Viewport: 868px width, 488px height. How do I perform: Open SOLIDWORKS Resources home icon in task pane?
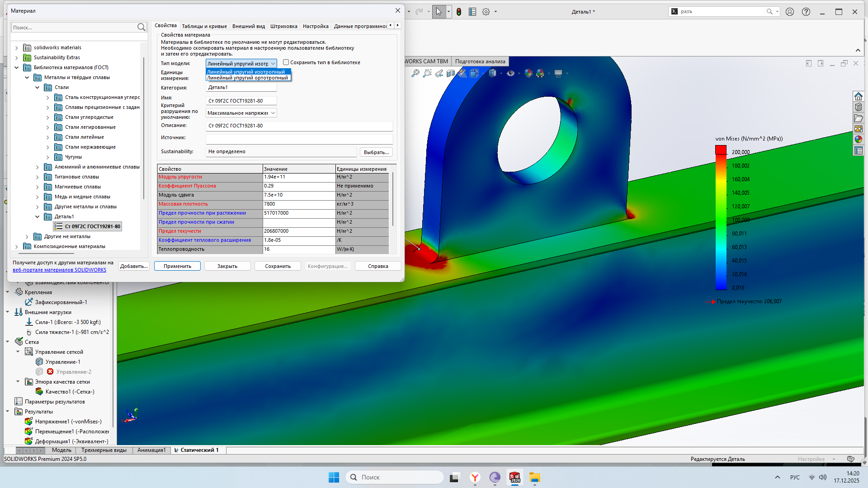(858, 96)
